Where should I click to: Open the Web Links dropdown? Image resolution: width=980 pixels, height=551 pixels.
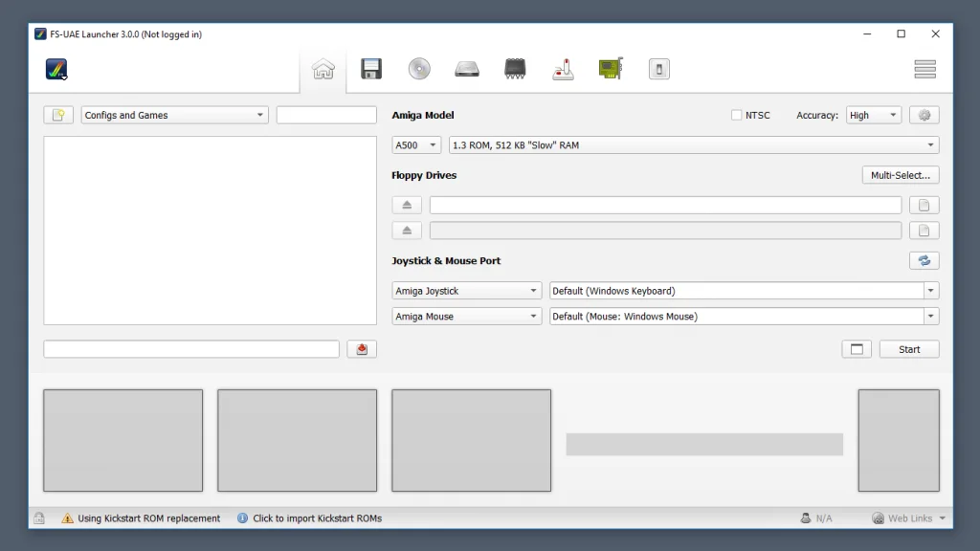pyautogui.click(x=909, y=518)
